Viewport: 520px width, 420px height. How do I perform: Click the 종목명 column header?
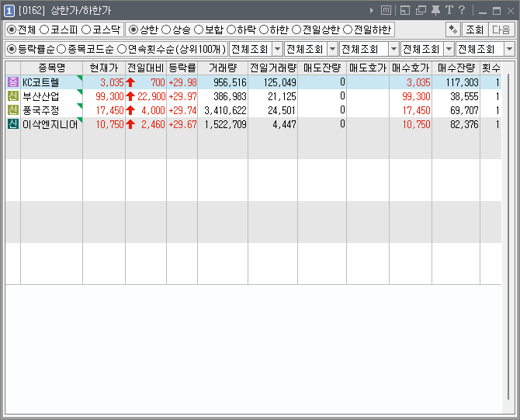52,68
